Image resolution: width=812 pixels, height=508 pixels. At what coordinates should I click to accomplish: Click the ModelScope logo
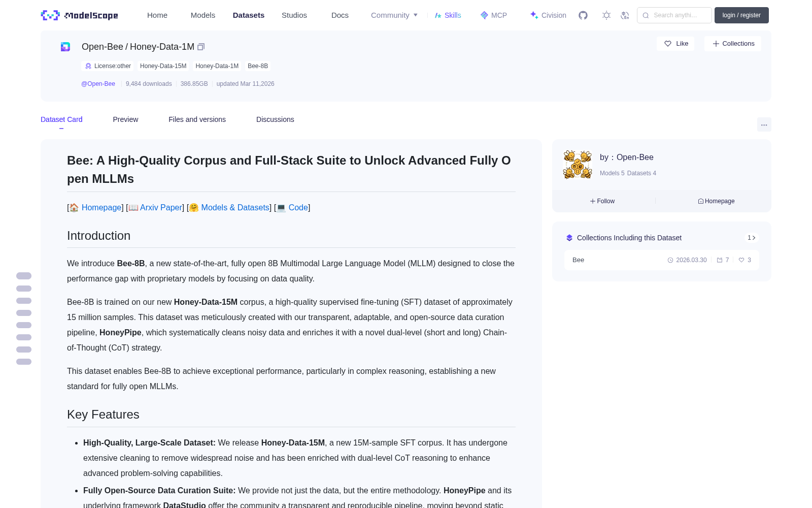tap(79, 15)
